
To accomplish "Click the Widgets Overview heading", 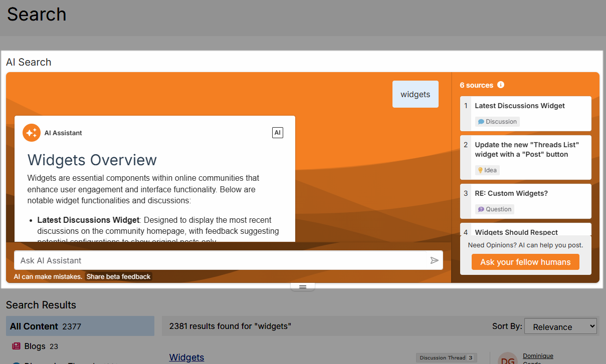I will point(92,160).
